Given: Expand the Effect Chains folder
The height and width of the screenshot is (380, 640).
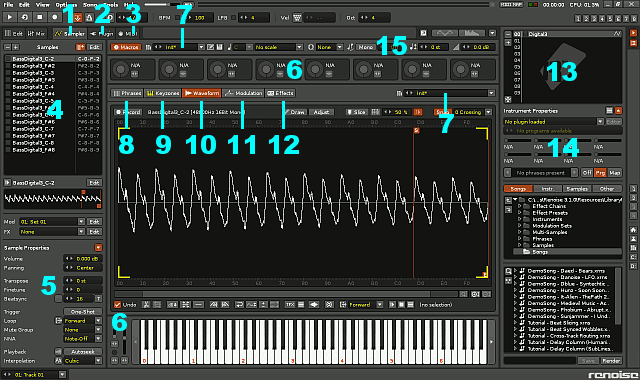Looking at the screenshot, I should coord(520,206).
